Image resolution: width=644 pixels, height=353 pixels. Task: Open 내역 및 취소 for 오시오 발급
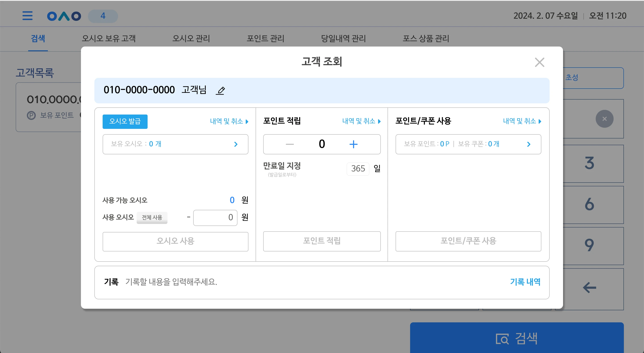(229, 121)
